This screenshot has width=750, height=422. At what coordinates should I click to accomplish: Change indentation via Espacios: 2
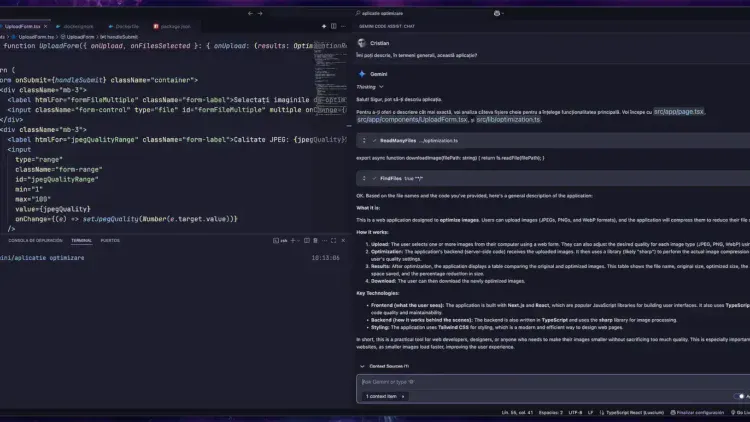coord(551,412)
